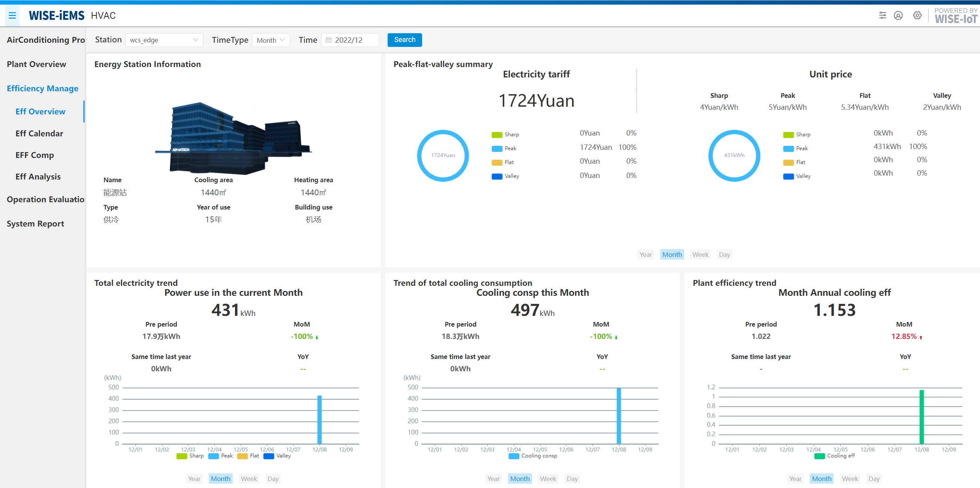Toggle Valley legend in electricity tariff donut
Image resolution: width=980 pixels, height=488 pixels.
click(x=505, y=176)
